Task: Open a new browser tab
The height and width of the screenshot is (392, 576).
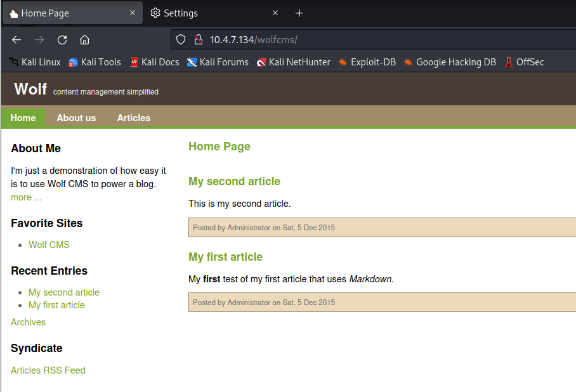Action: click(x=299, y=13)
